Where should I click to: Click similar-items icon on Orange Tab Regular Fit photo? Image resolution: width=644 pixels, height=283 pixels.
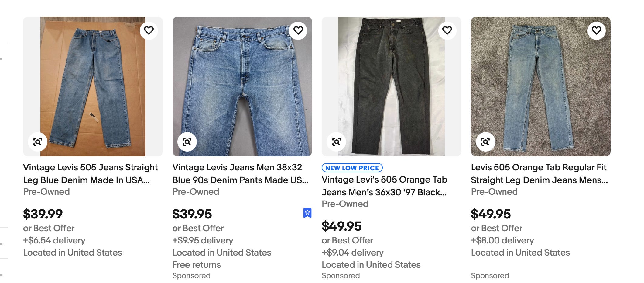tap(485, 141)
